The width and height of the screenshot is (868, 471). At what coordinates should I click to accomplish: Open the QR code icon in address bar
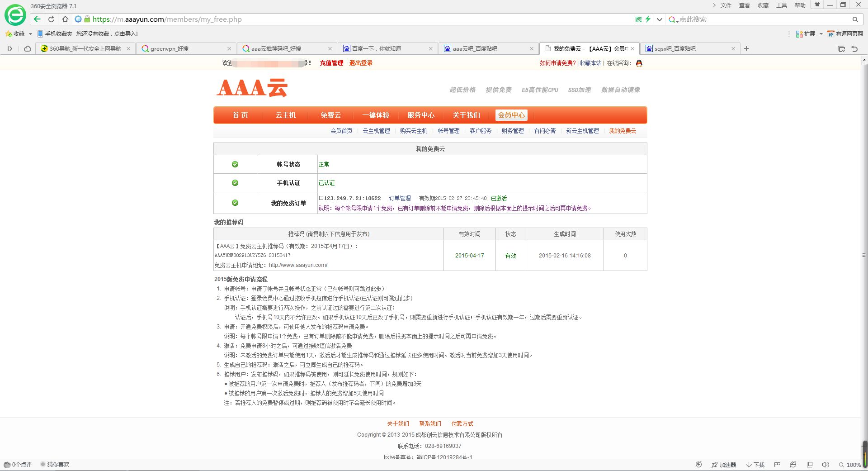tap(638, 19)
